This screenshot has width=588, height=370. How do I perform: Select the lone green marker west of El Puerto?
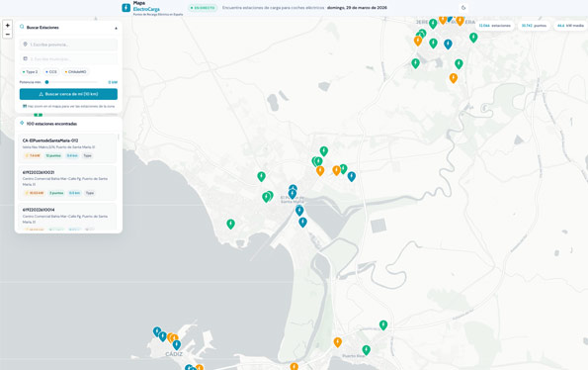(x=261, y=176)
